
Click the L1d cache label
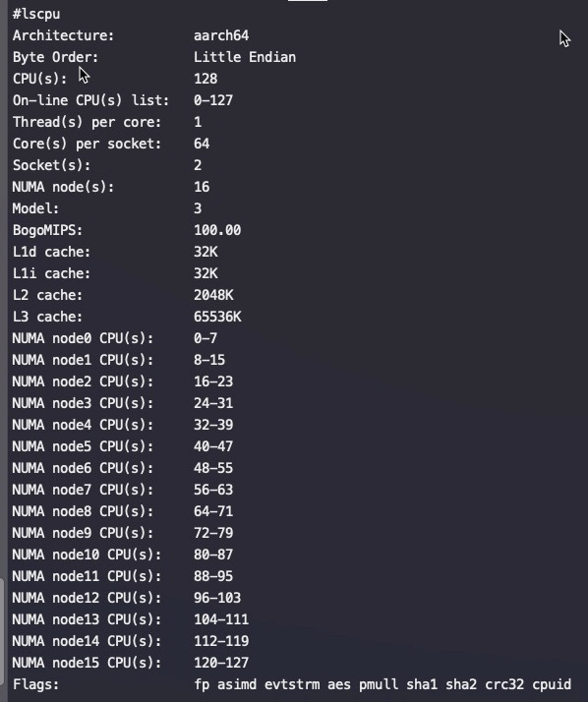click(x=51, y=252)
